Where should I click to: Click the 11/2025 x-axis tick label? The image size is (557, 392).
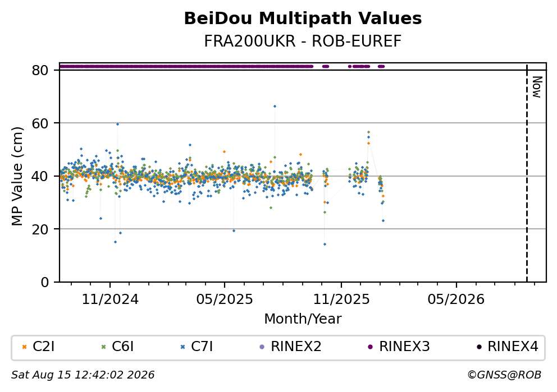point(341,300)
